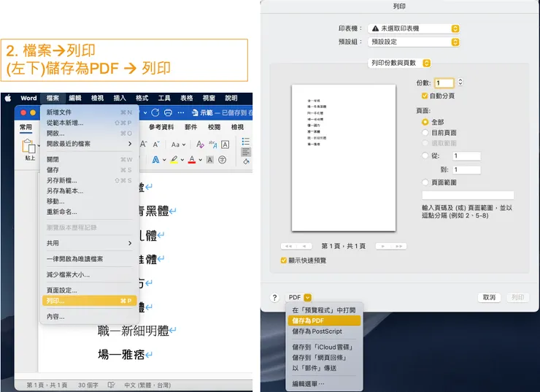Choose 減少檔案大小... from File menu
540x392 pixels.
[x=90, y=275]
